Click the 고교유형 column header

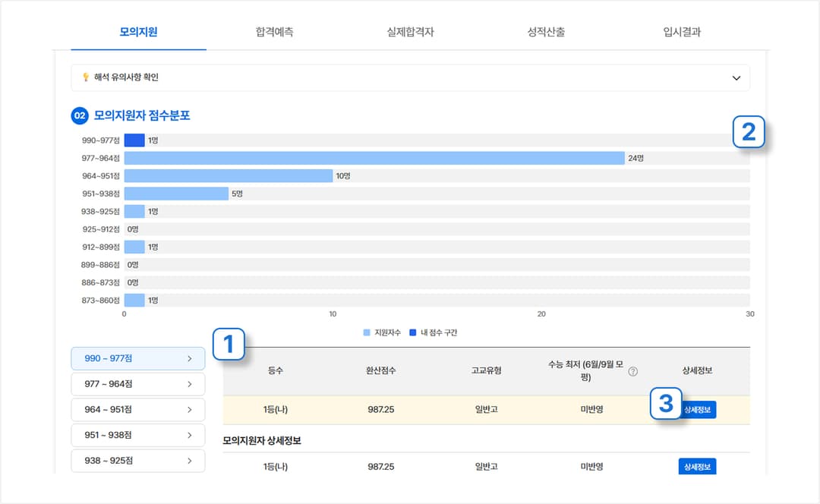pos(487,370)
